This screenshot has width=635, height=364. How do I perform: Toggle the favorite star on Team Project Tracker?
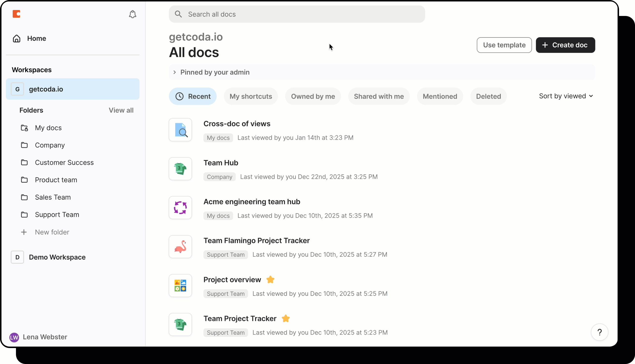point(286,319)
